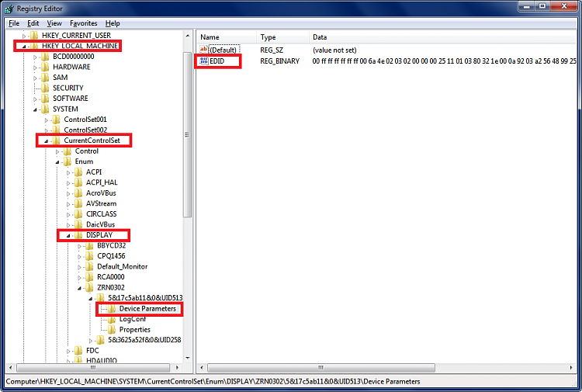This screenshot has height=392, width=582.
Task: Click the HKEY_CURRENT_USER folder icon
Action: tap(34, 35)
